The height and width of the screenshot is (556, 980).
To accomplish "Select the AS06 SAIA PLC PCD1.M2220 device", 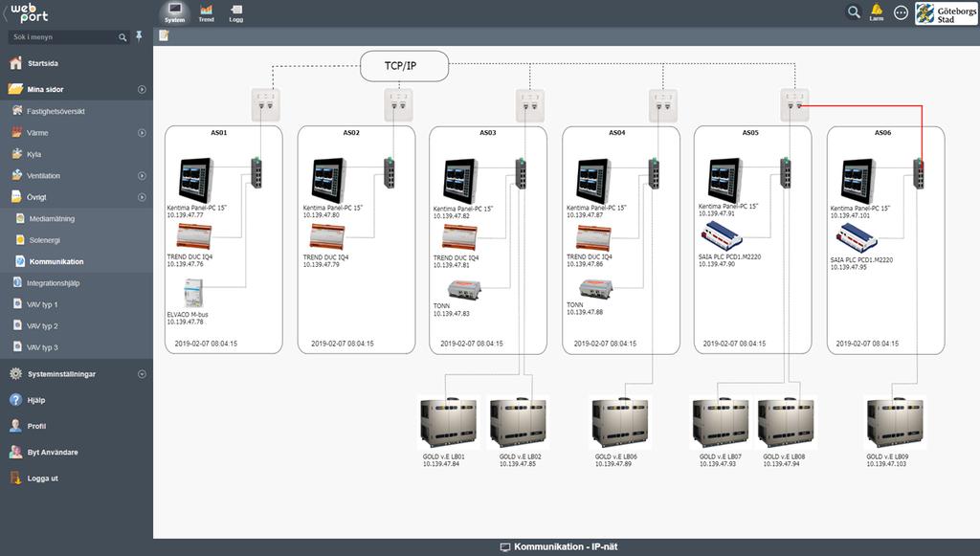I will 857,238.
